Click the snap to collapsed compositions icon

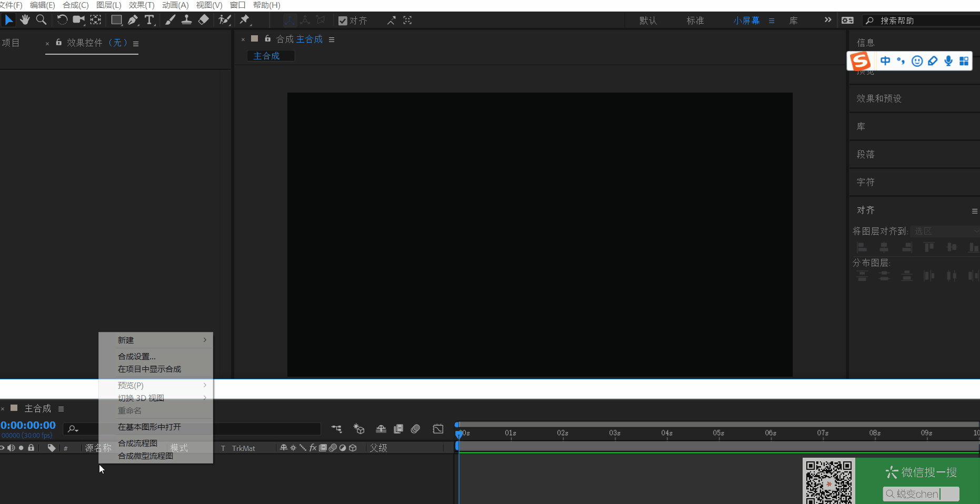coord(407,20)
